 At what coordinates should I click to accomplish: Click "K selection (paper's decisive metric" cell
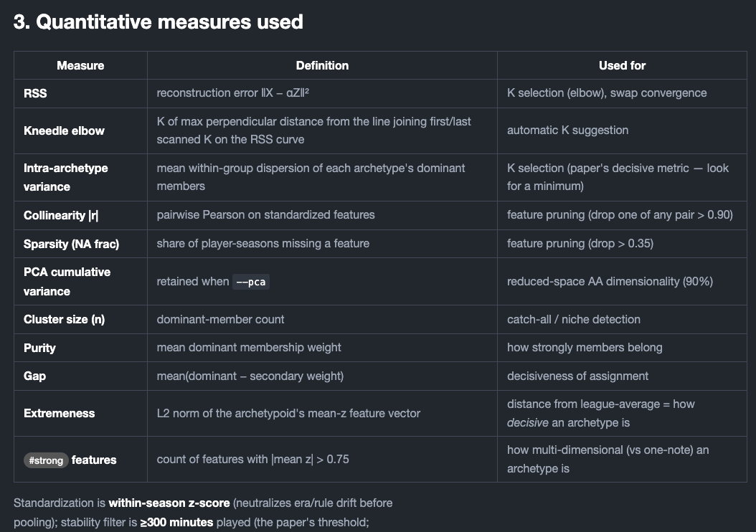coord(622,177)
